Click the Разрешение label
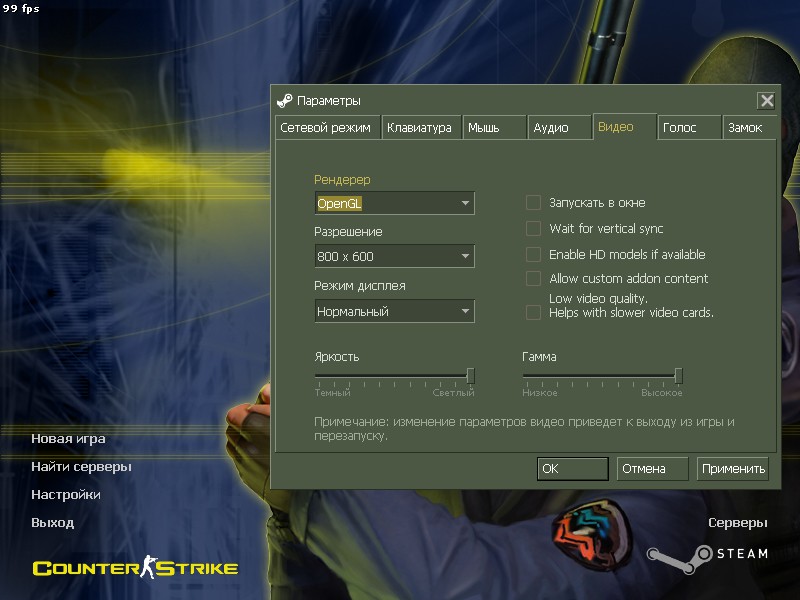The width and height of the screenshot is (800, 600). (x=348, y=232)
